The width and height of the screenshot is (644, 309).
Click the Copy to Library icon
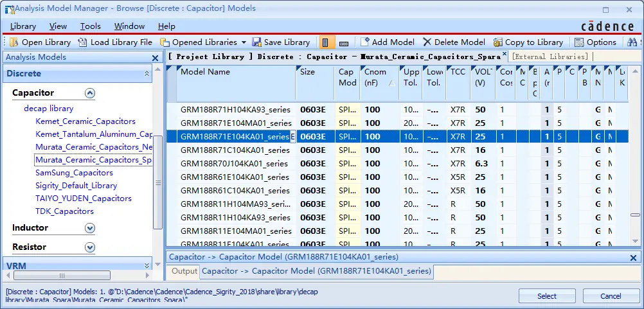498,42
